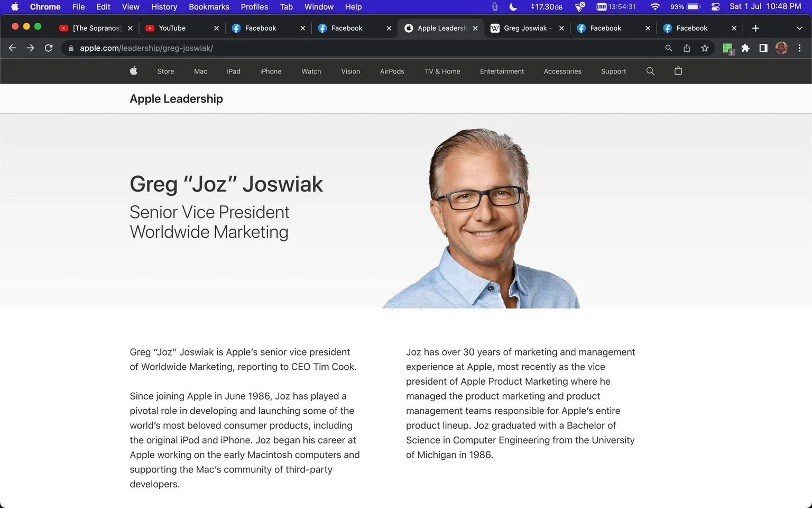This screenshot has height=508, width=812.
Task: Open the Wi-Fi menu in the menu bar
Action: click(655, 7)
